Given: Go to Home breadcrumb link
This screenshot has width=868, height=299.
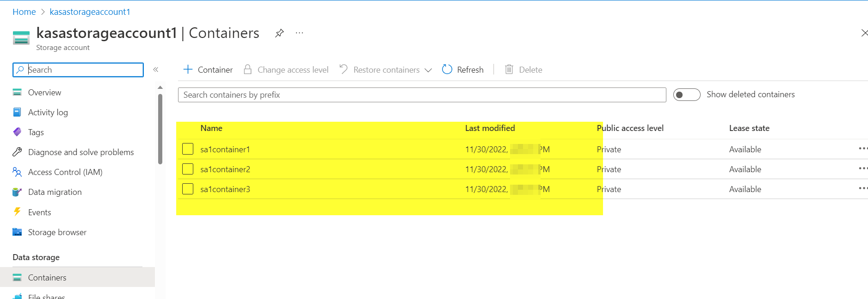Looking at the screenshot, I should [x=24, y=12].
